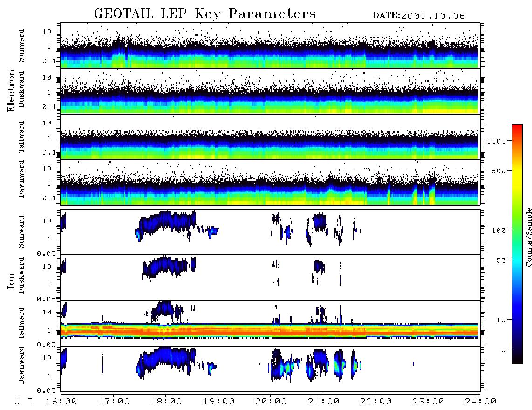Image resolution: width=532 pixels, height=410 pixels.
Task: Click the colorbar "1000" scale label
Action: (x=497, y=141)
